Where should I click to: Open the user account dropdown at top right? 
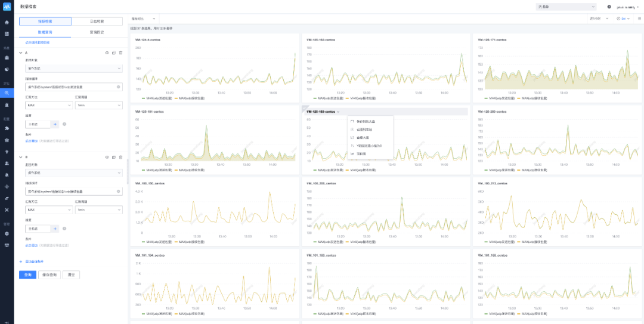(x=628, y=7)
